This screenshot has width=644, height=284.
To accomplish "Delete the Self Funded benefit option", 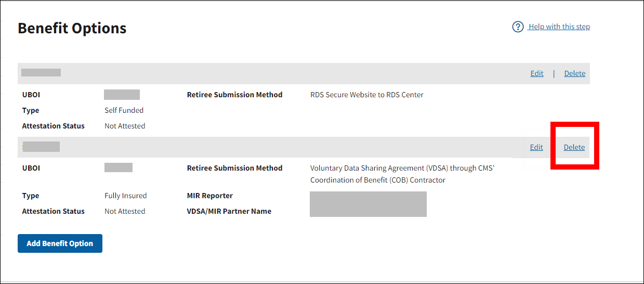I will tap(574, 73).
